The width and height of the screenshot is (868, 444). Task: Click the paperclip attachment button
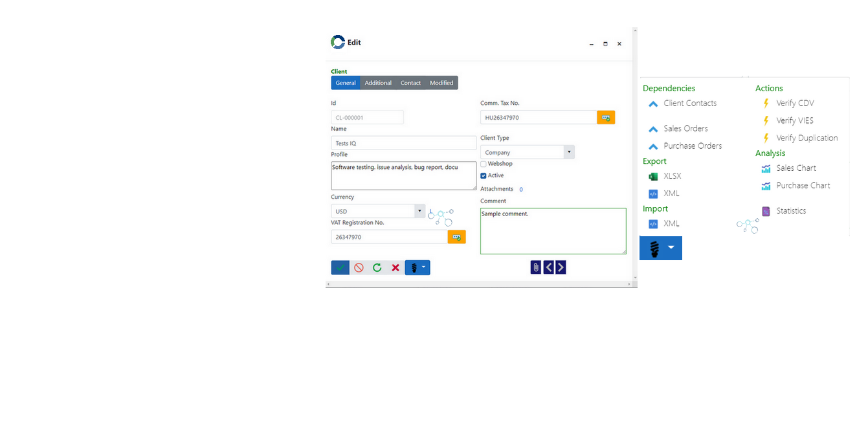click(x=535, y=267)
